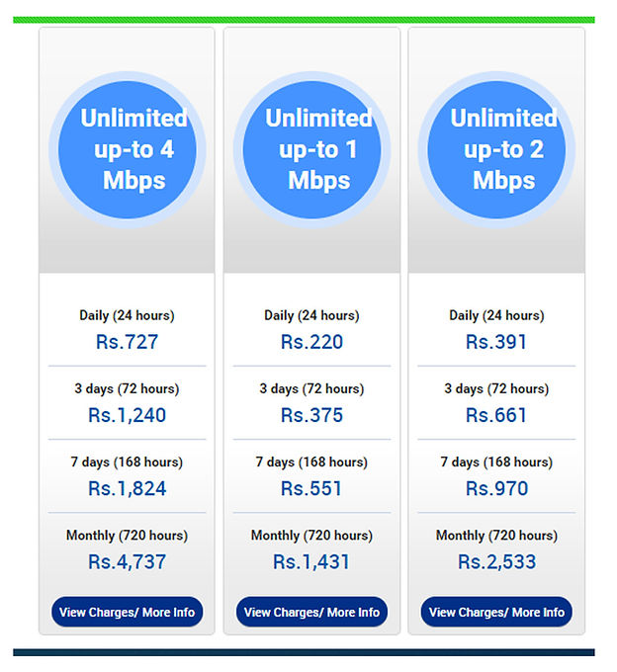This screenshot has width=617, height=672.
Task: Click the monthly Rs.4,737 price
Action: point(127,561)
